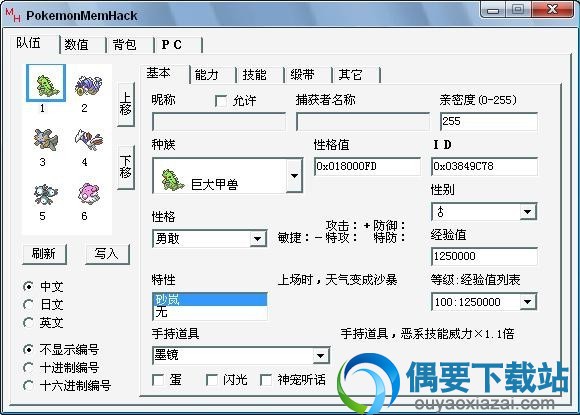Click the 下移 move down button
This screenshot has width=580, height=415.
click(x=126, y=168)
